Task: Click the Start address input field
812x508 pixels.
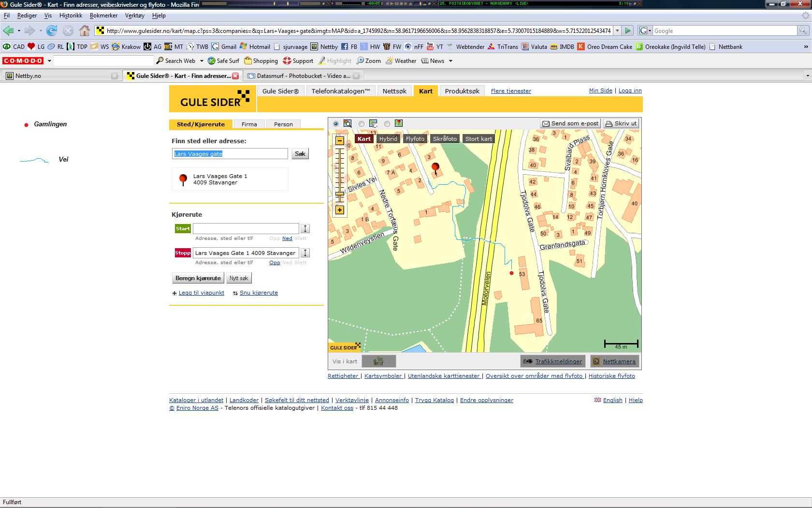Action: click(x=246, y=228)
